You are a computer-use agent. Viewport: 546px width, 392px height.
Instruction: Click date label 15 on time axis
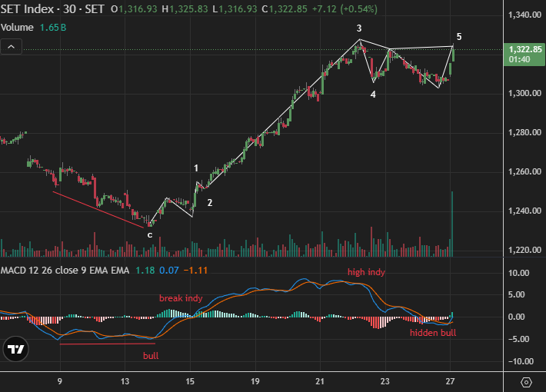click(x=190, y=381)
